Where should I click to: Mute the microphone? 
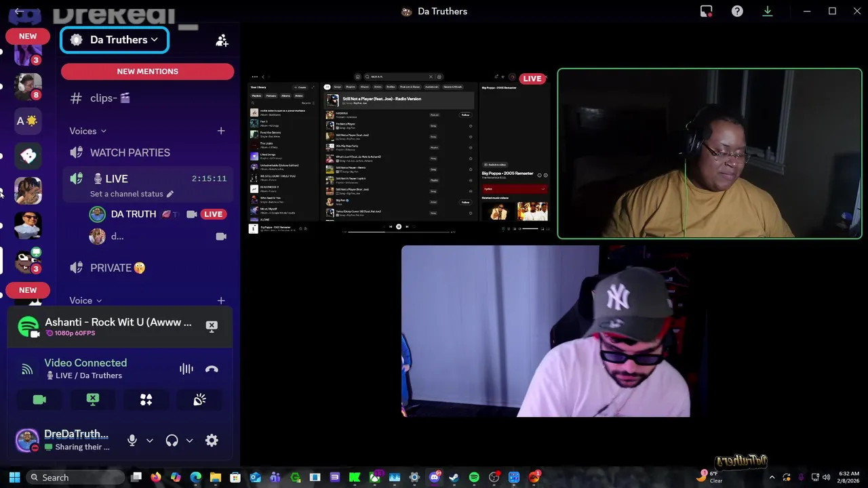[x=132, y=441]
